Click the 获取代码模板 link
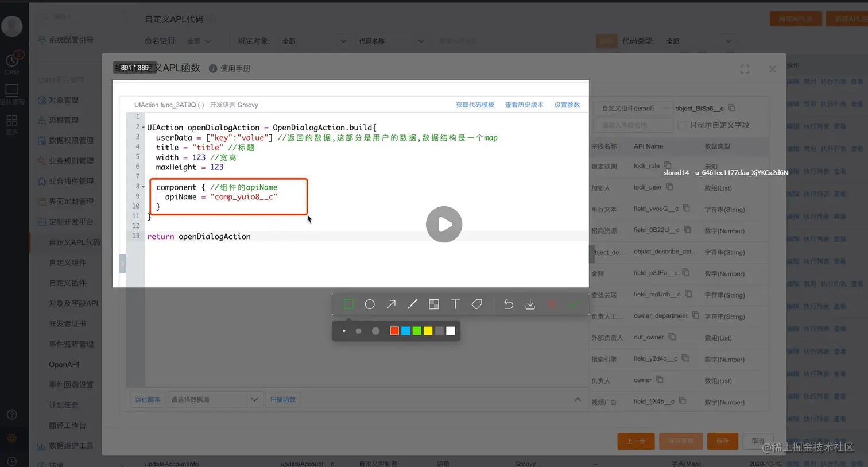The image size is (868, 467). coord(475,105)
